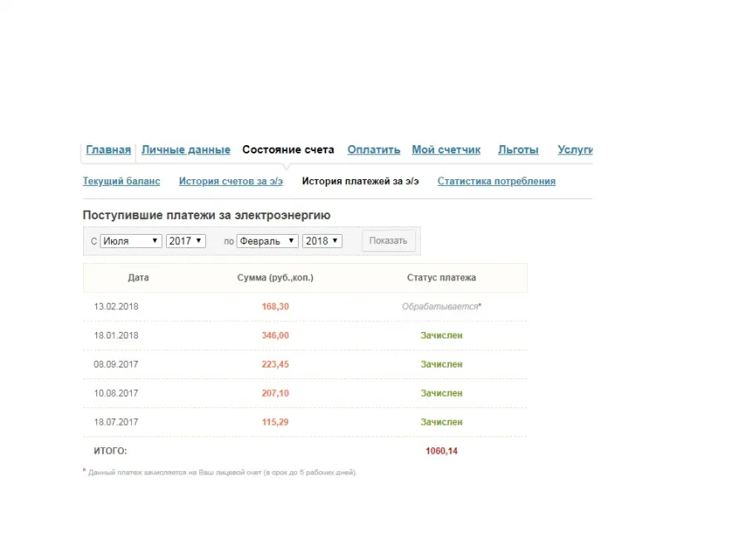Click Зачислен status in 08.09.2017 row
747x560 pixels.
tap(442, 365)
